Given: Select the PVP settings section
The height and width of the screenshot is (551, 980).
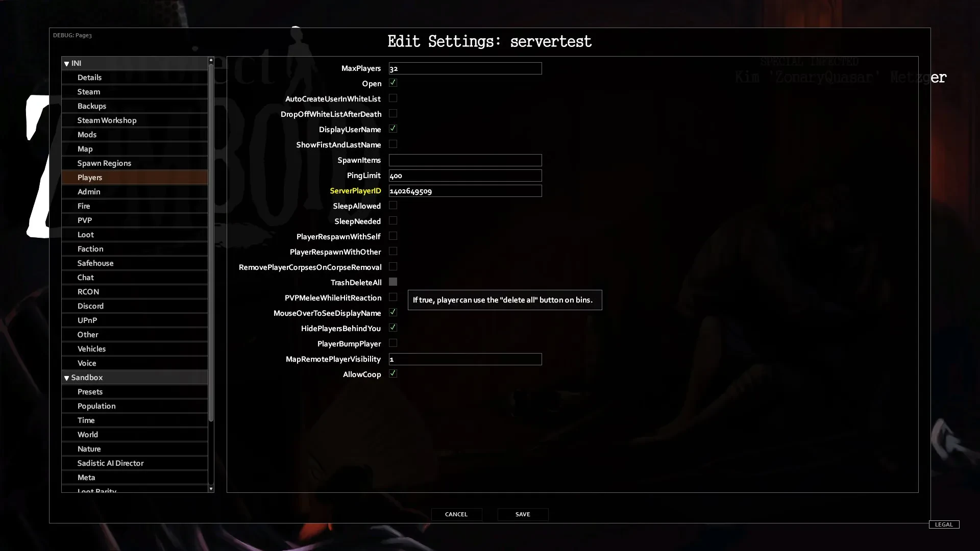Looking at the screenshot, I should (x=84, y=220).
